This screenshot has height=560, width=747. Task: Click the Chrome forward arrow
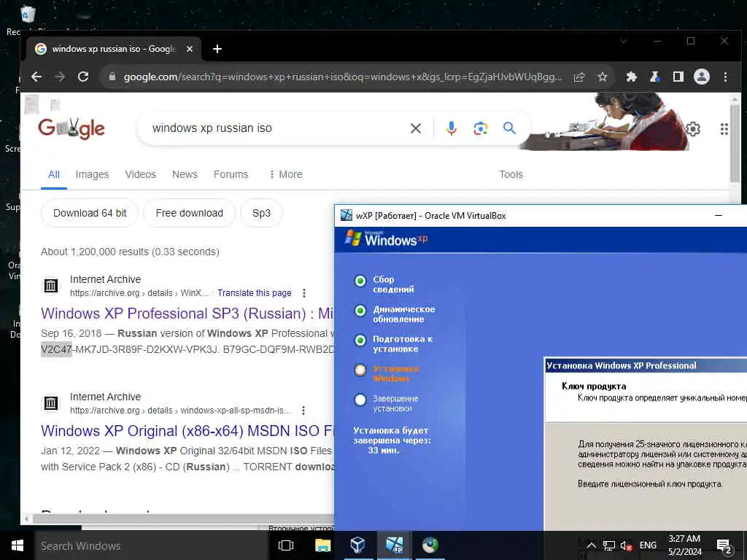click(60, 77)
